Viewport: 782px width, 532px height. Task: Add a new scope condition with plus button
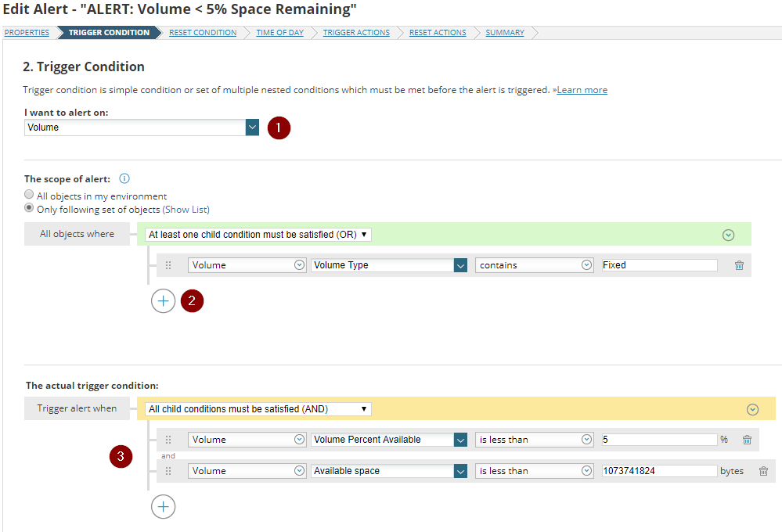click(x=163, y=301)
